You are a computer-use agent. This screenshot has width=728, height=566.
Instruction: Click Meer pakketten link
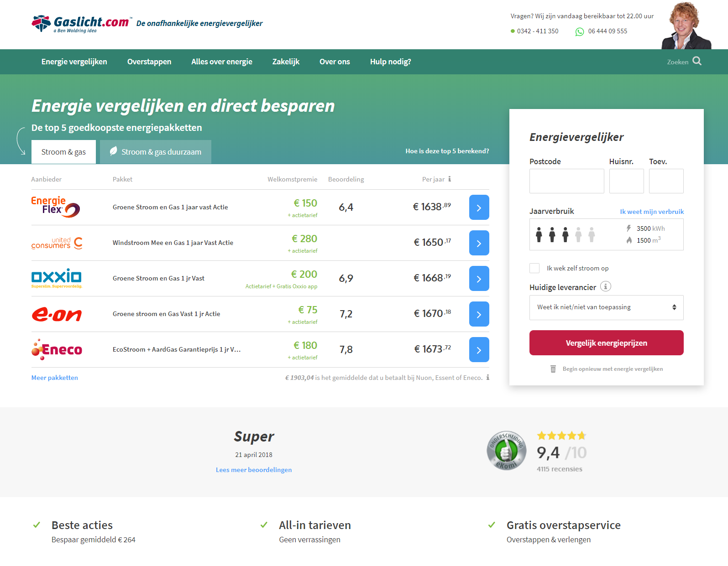pos(55,378)
